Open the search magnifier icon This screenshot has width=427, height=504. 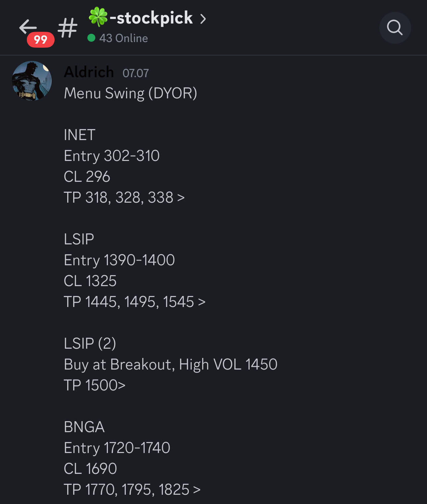(x=395, y=28)
